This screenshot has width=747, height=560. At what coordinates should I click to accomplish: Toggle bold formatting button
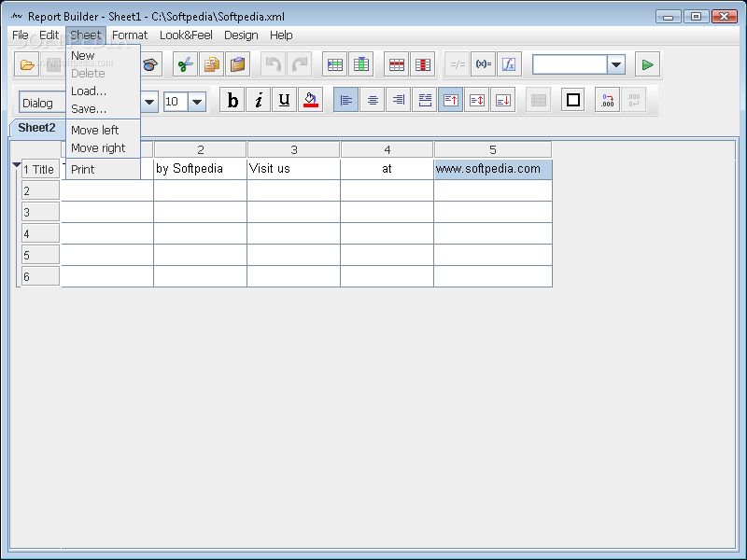click(x=233, y=100)
